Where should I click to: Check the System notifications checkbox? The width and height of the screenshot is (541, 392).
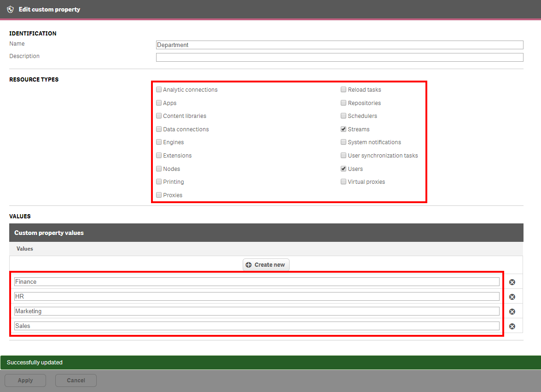pos(343,142)
